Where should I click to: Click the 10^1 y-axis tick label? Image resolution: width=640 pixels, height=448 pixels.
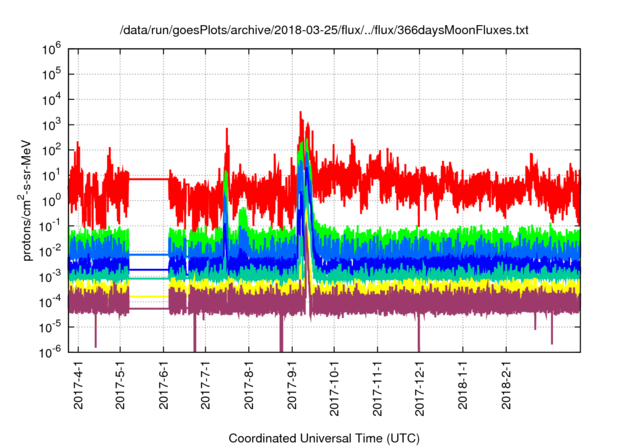click(51, 176)
